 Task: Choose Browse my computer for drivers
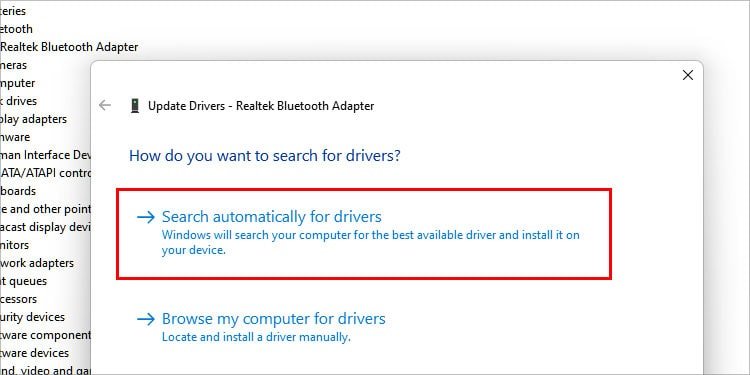tap(274, 319)
